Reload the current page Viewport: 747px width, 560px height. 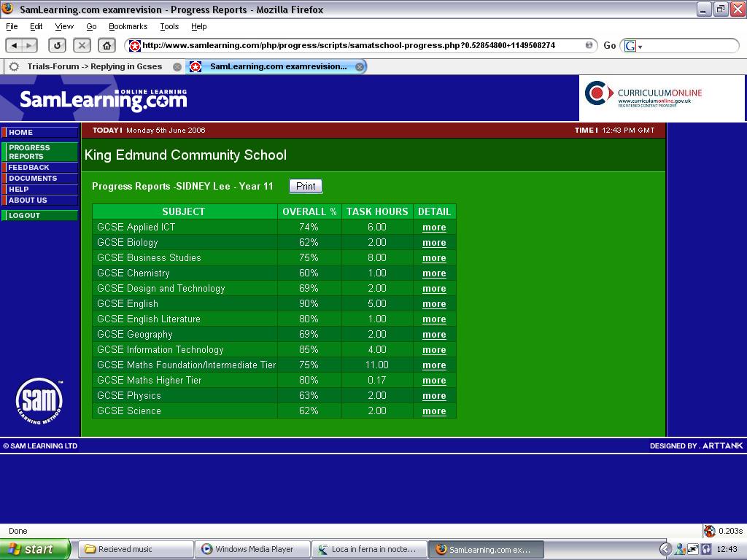(57, 46)
